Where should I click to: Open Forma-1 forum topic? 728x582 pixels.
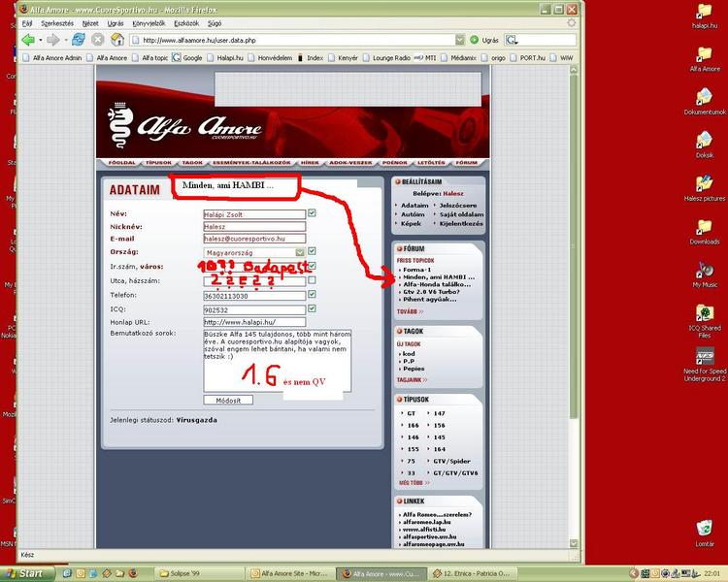[x=417, y=270]
